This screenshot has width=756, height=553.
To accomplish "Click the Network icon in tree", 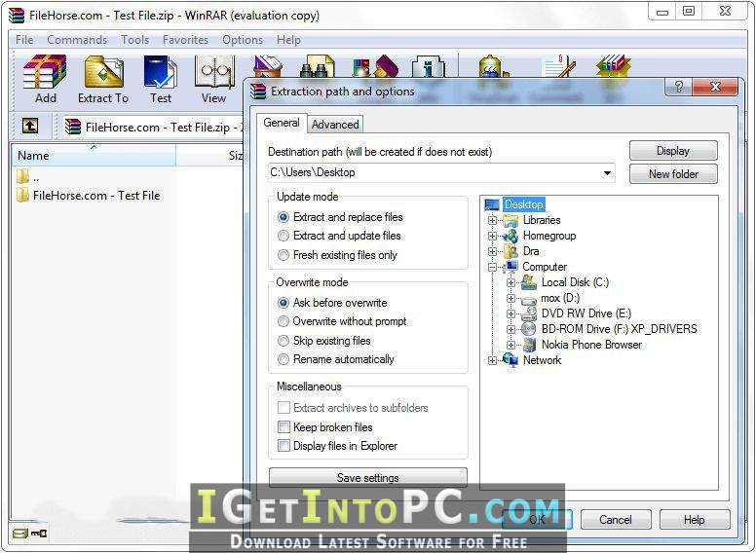I will click(510, 360).
